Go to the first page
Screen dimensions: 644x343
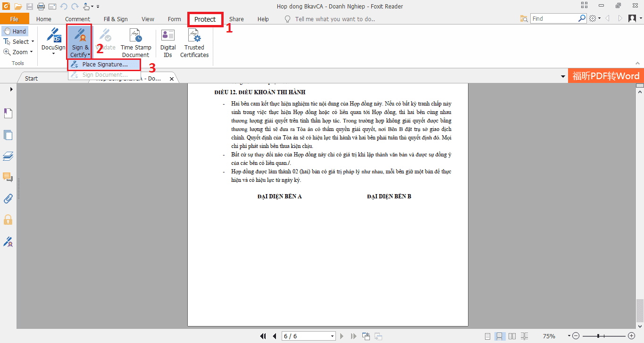tap(263, 336)
